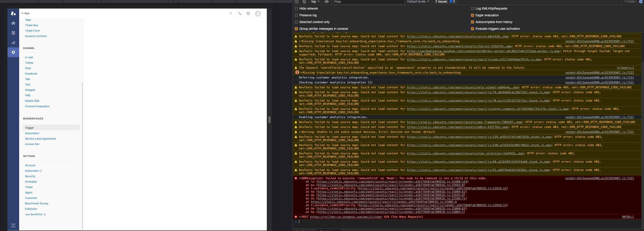
Task: Enable Selected context only
Action: pyautogui.click(x=296, y=22)
